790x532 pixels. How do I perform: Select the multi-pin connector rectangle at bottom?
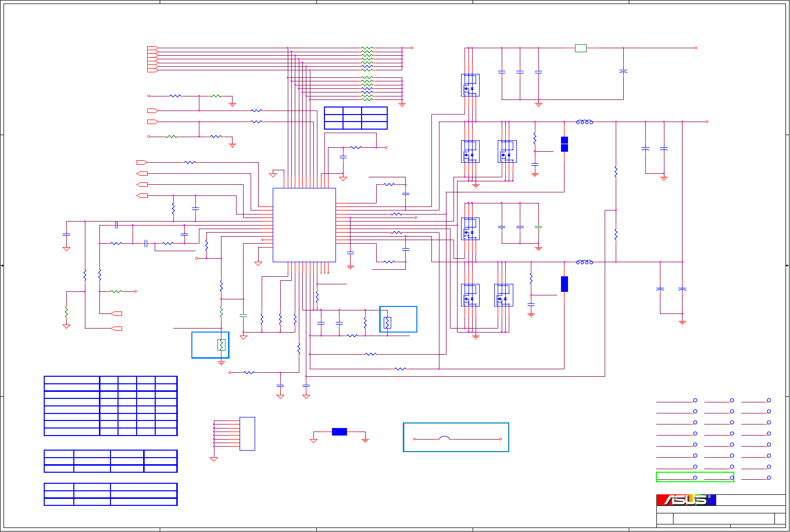pyautogui.click(x=247, y=434)
